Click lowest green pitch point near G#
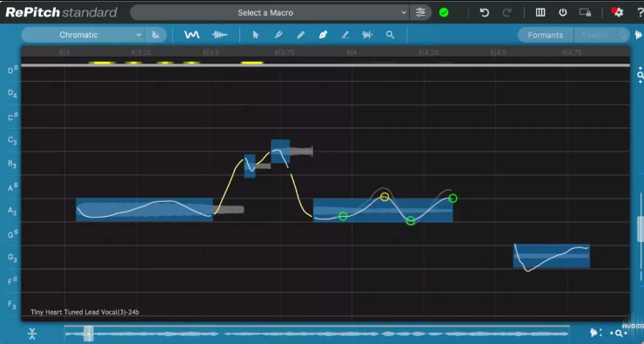Image resolution: width=644 pixels, height=344 pixels. coord(411,220)
